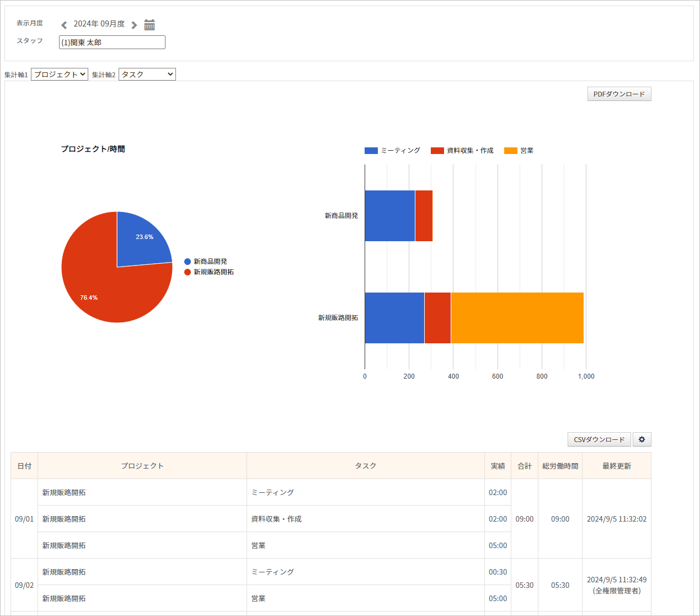
Task: Click the タスク column header
Action: [x=365, y=466]
